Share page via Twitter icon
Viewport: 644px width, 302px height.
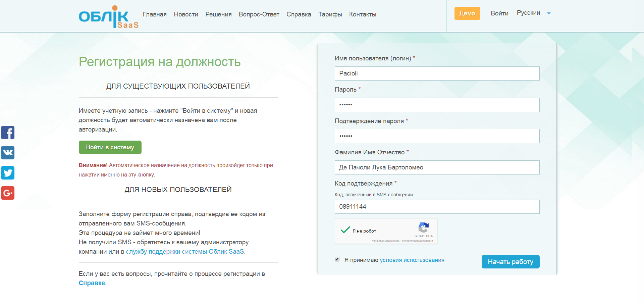[x=8, y=173]
